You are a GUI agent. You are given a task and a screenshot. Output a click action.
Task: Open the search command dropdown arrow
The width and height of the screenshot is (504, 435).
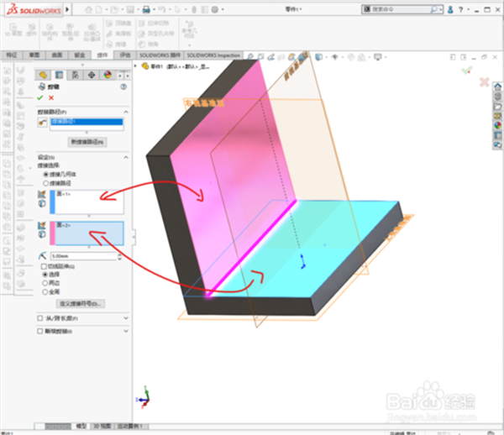coord(441,9)
